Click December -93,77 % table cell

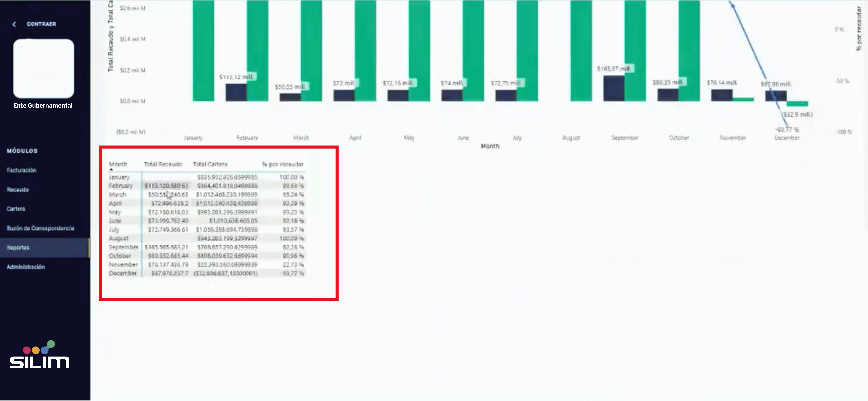[x=292, y=273]
